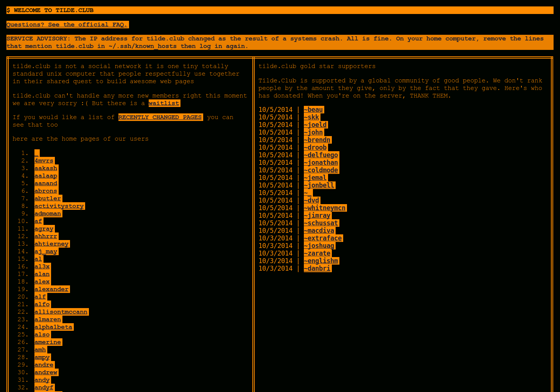560x392 pixels.
Task: Open the andy user page
Action: pyautogui.click(x=42, y=380)
